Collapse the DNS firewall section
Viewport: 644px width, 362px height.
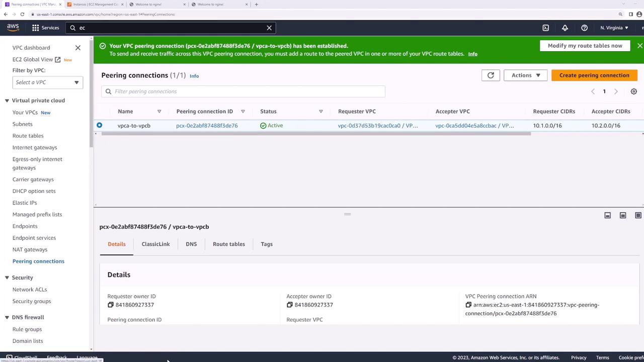click(7, 317)
